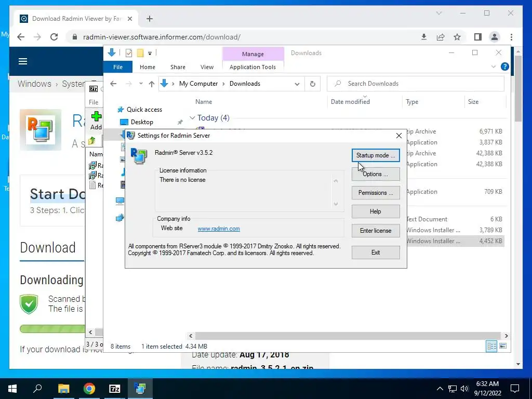Switch to the View ribbon tab
Screen dimensions: 532x399
click(x=207, y=67)
